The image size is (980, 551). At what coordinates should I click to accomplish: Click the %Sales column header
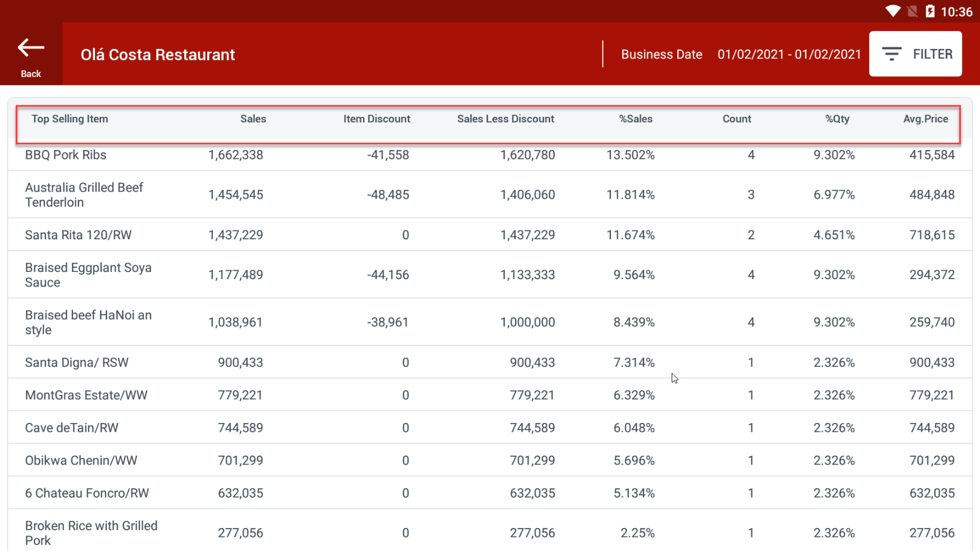click(x=635, y=119)
